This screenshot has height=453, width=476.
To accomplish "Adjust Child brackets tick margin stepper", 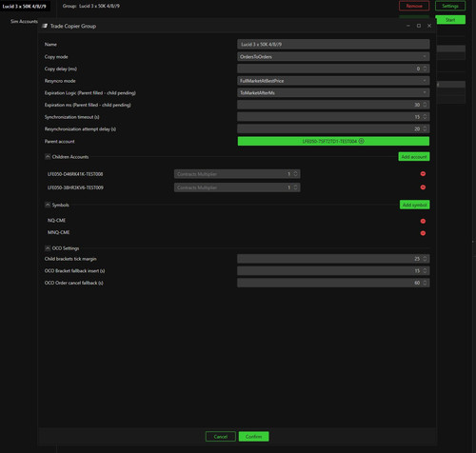I will (425, 259).
